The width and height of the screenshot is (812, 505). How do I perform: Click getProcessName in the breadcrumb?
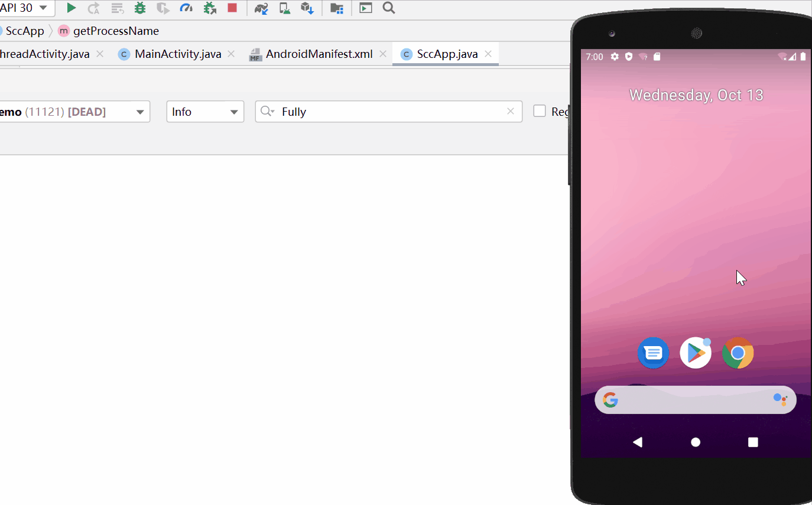point(116,31)
